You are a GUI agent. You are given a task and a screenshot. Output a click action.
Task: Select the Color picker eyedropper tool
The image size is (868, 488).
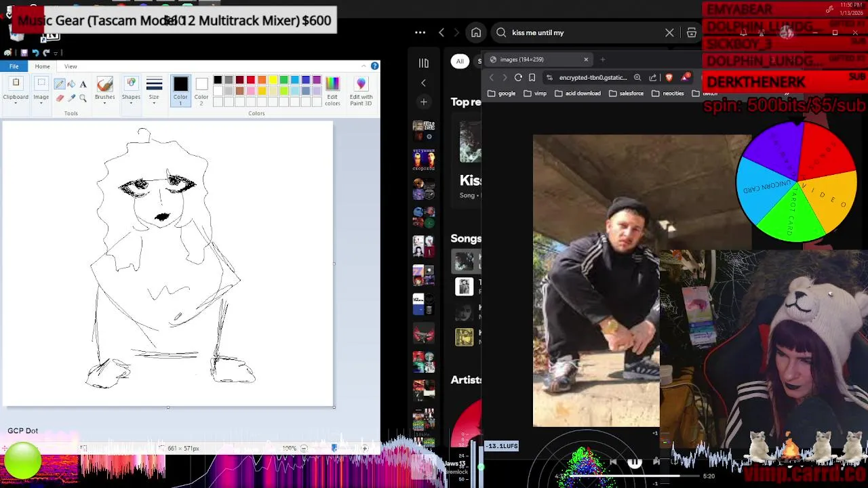71,98
